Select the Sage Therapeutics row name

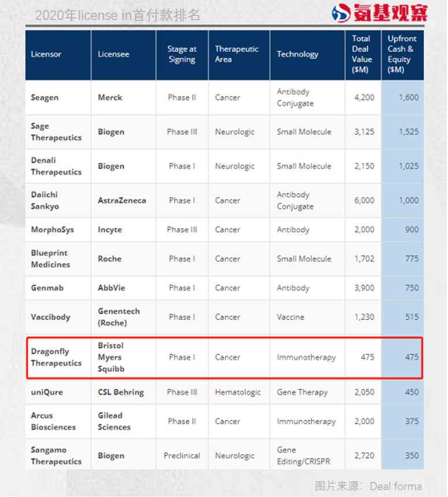56,132
